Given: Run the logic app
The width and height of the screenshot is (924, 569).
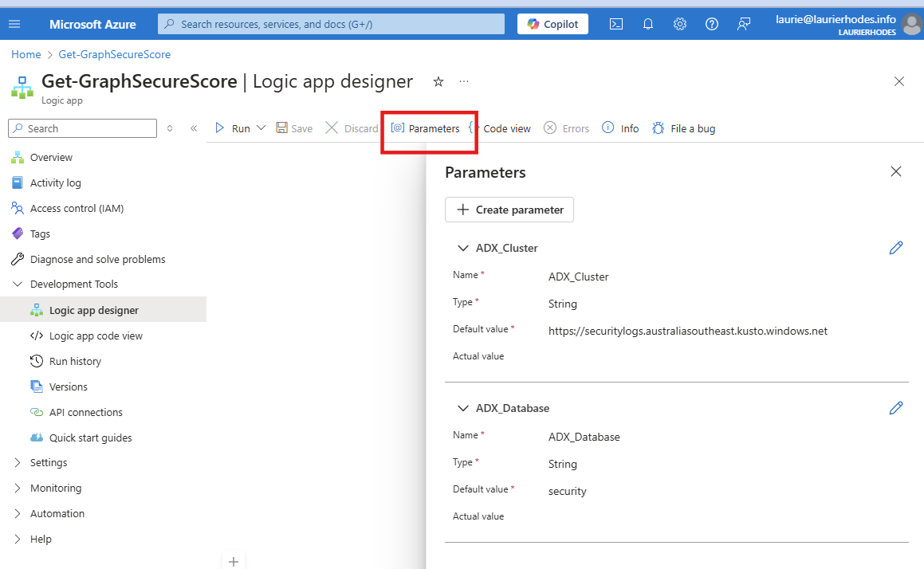Looking at the screenshot, I should pos(233,128).
